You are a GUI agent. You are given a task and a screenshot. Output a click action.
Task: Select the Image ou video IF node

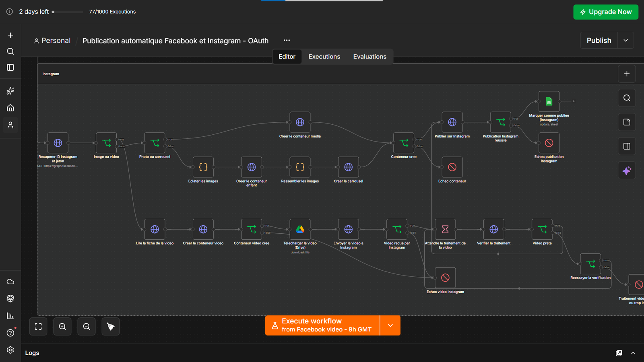pyautogui.click(x=106, y=143)
